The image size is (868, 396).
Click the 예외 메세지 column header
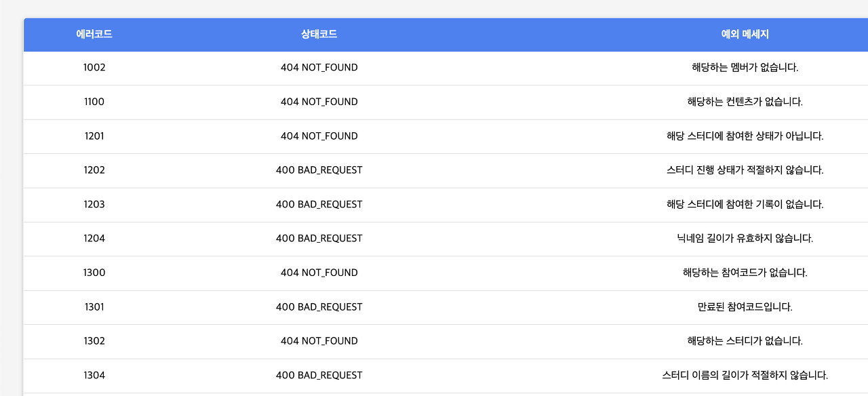point(745,35)
